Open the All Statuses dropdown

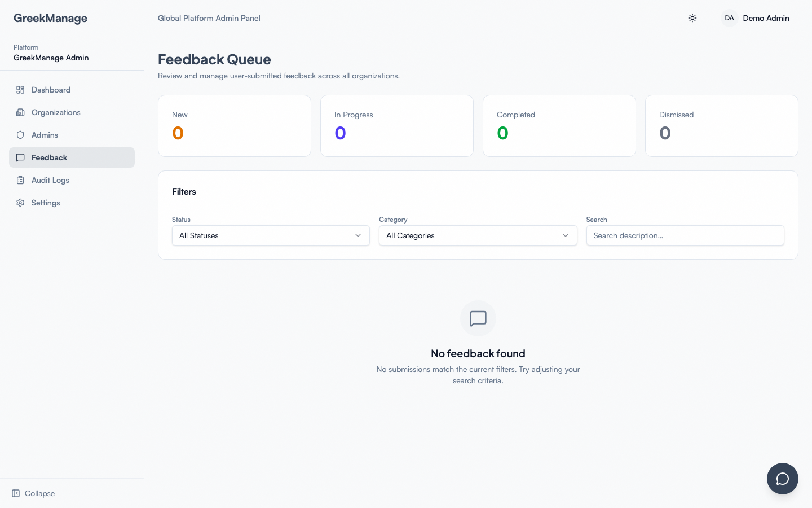[270, 235]
